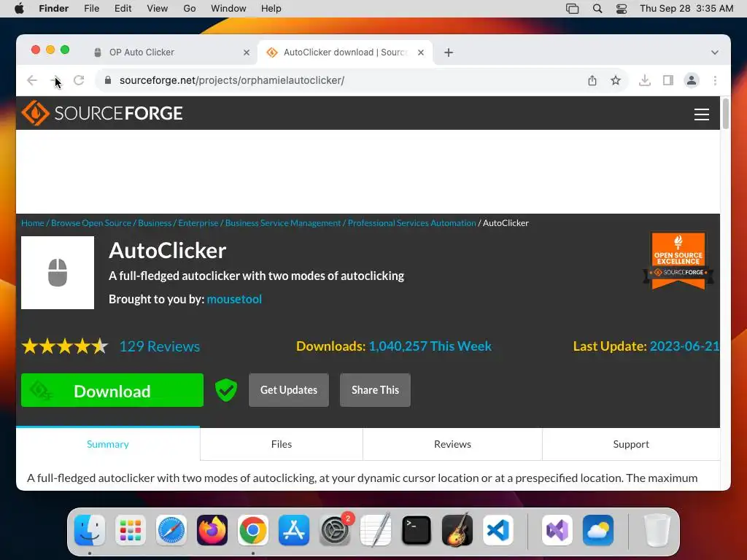Bookmark this page with the star icon

coord(616,80)
